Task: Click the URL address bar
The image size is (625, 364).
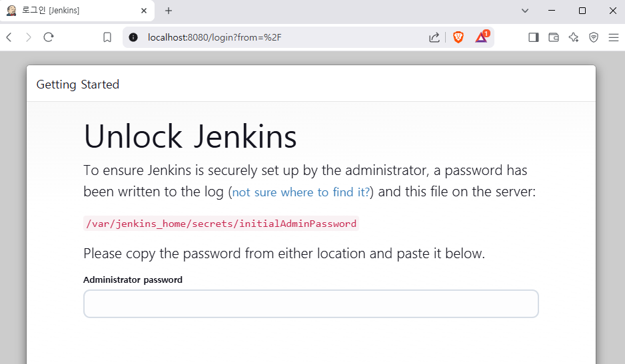Action: coord(280,37)
